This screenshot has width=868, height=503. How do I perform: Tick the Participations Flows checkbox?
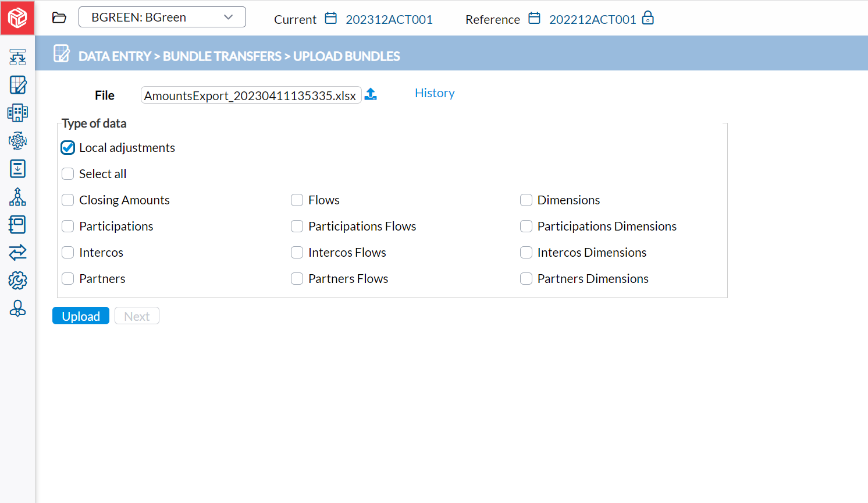point(297,226)
